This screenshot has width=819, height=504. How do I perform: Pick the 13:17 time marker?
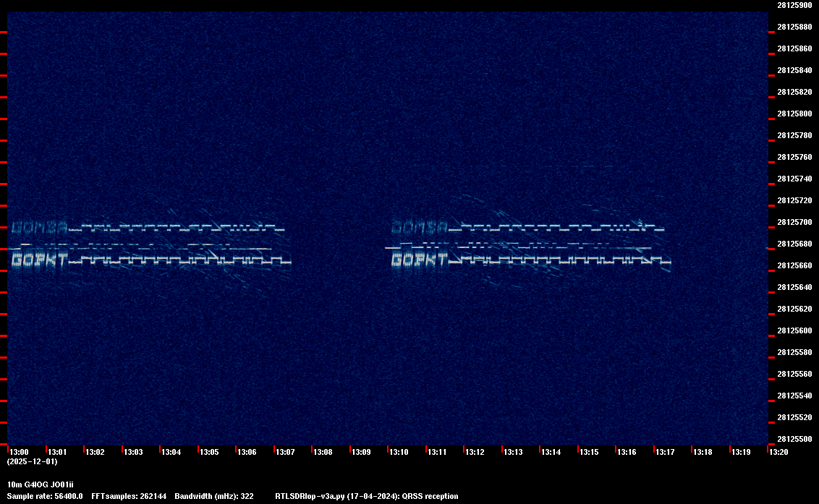coord(666,452)
